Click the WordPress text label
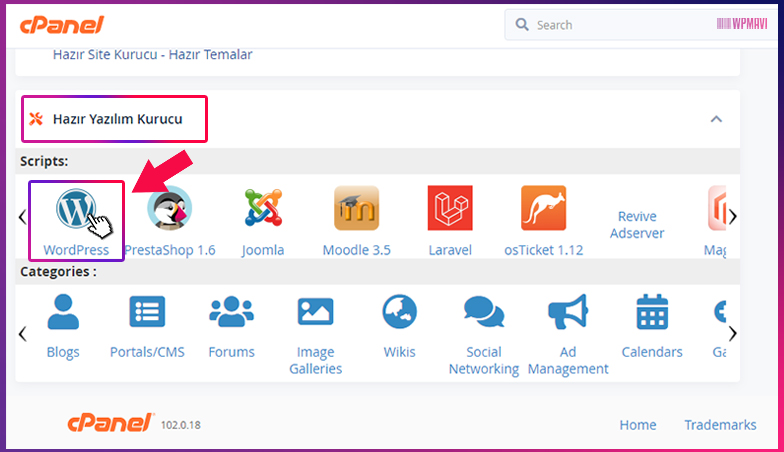Viewport: 784px width, 452px height. tap(76, 250)
